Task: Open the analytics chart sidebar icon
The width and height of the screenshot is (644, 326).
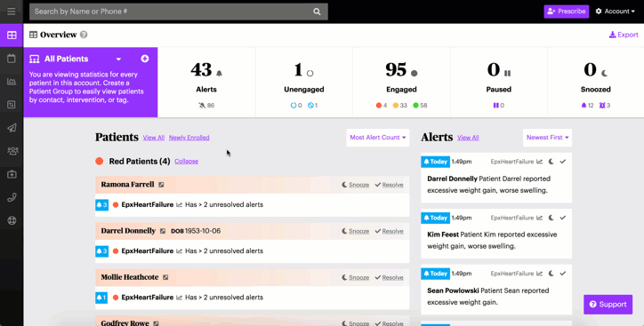Action: pos(12,82)
